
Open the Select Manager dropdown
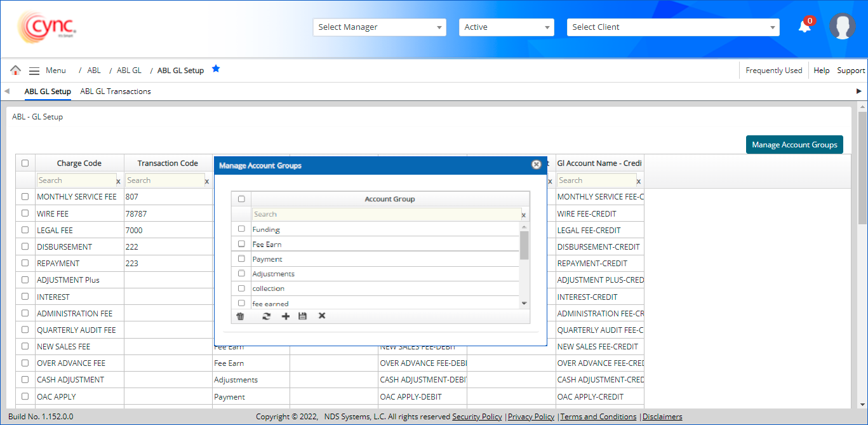(x=380, y=27)
